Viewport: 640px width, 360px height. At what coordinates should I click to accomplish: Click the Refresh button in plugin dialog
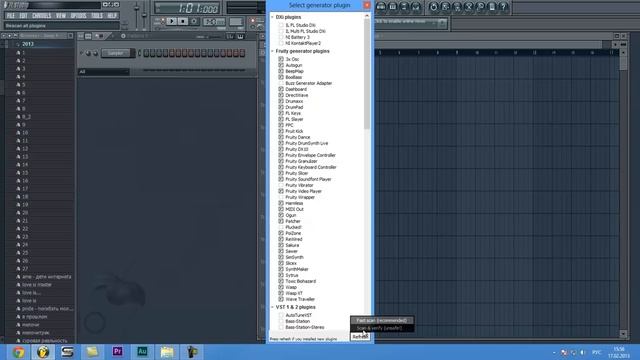pyautogui.click(x=360, y=337)
